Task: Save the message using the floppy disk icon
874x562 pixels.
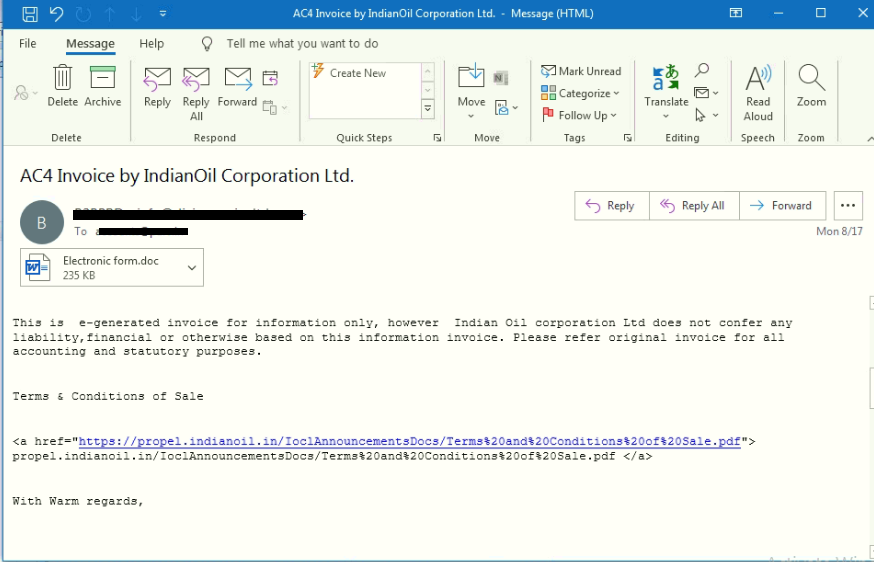Action: coord(30,13)
